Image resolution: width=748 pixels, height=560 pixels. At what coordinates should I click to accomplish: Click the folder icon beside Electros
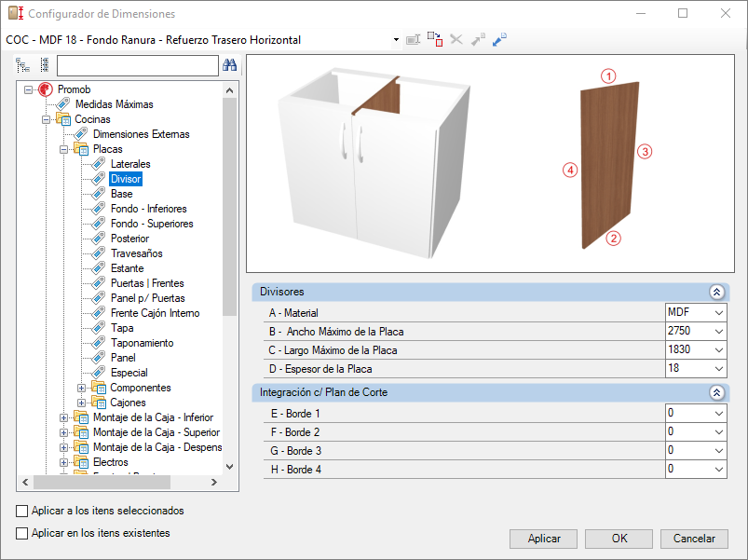81,462
